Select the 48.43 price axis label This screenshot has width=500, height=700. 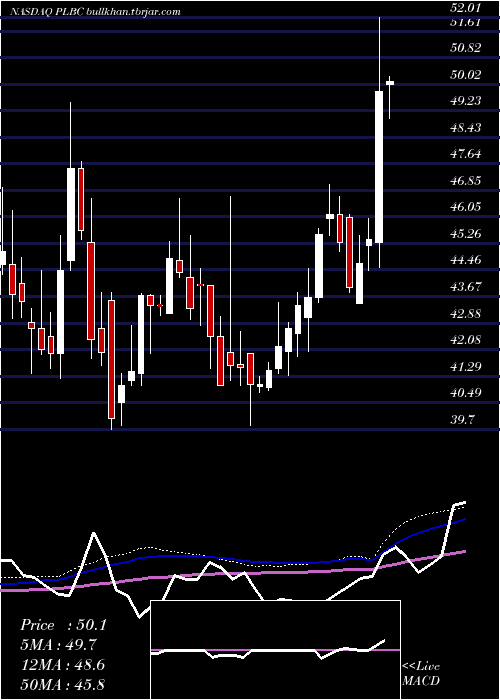click(466, 128)
